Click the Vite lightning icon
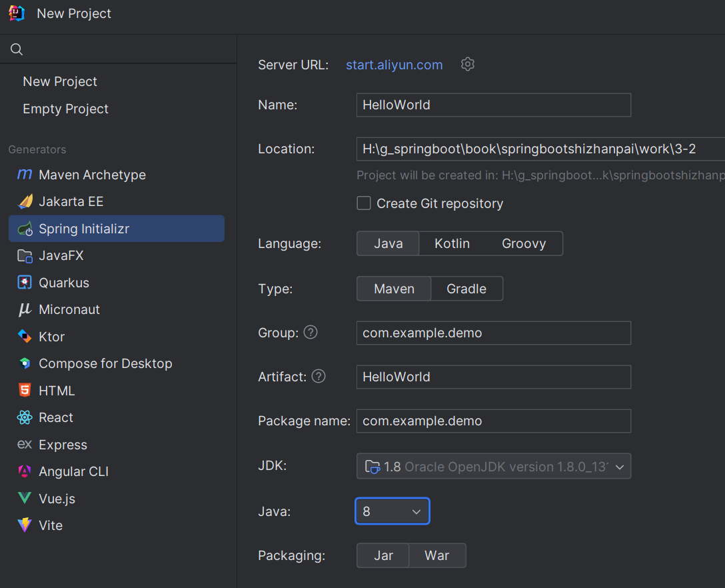 point(25,525)
